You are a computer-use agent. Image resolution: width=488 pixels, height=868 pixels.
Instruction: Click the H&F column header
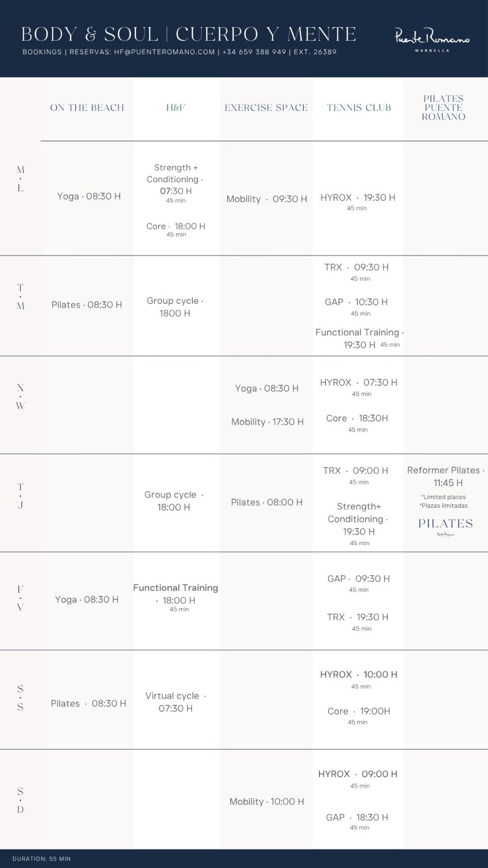coord(176,107)
